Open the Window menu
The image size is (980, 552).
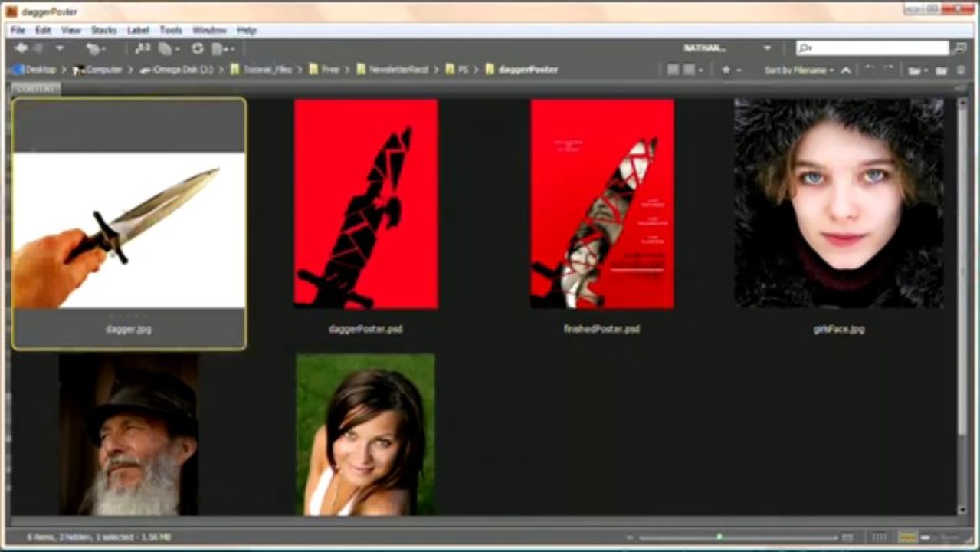(209, 30)
